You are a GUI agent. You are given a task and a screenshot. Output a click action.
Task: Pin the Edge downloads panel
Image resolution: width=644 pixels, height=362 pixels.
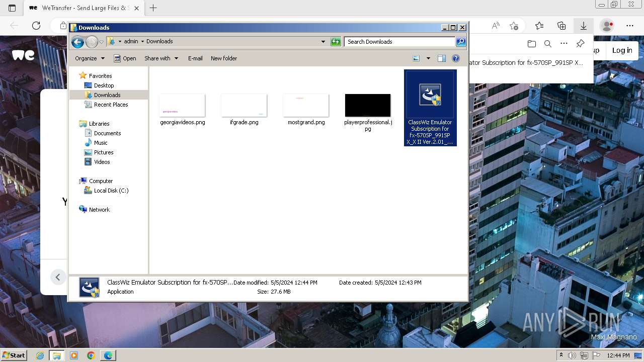click(580, 44)
